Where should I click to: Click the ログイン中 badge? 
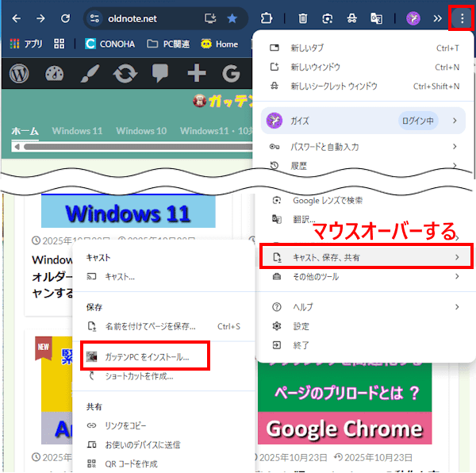[x=418, y=121]
